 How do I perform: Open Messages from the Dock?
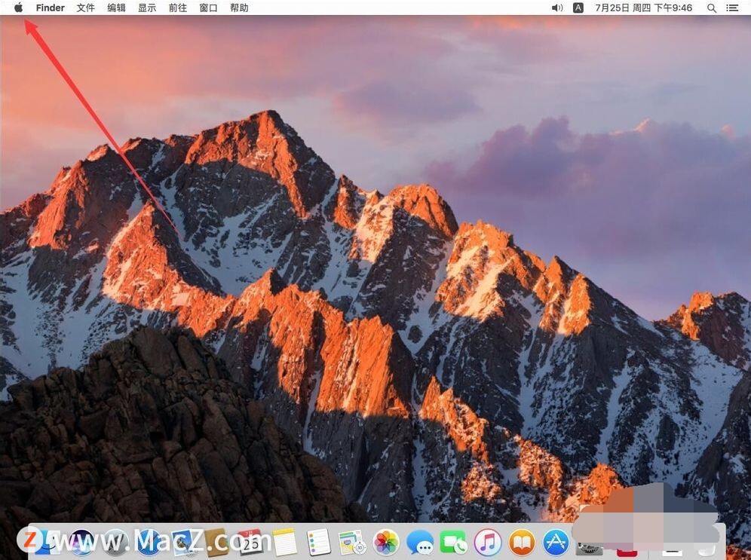(x=420, y=542)
